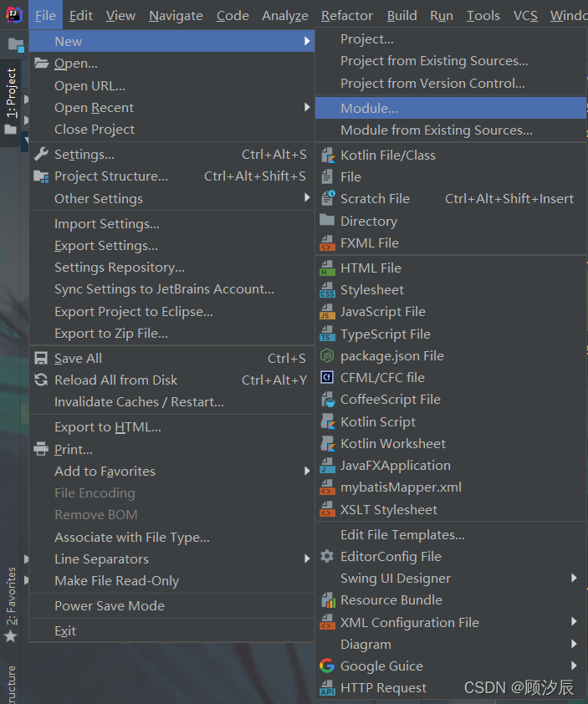Open the Build menu
Viewport: 588px width, 704px height.
pos(401,16)
